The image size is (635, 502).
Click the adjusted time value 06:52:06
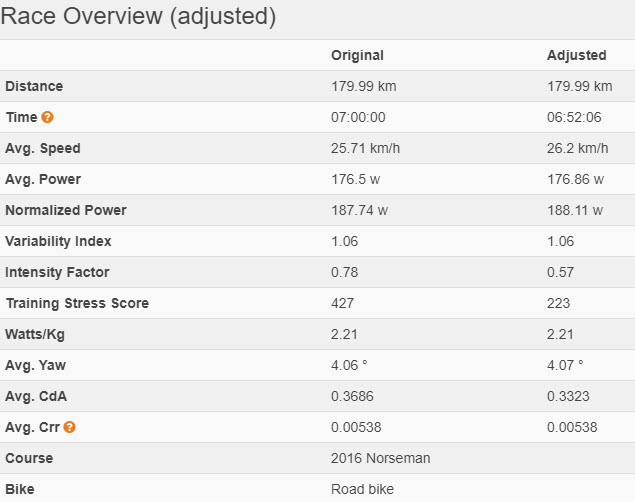(575, 117)
